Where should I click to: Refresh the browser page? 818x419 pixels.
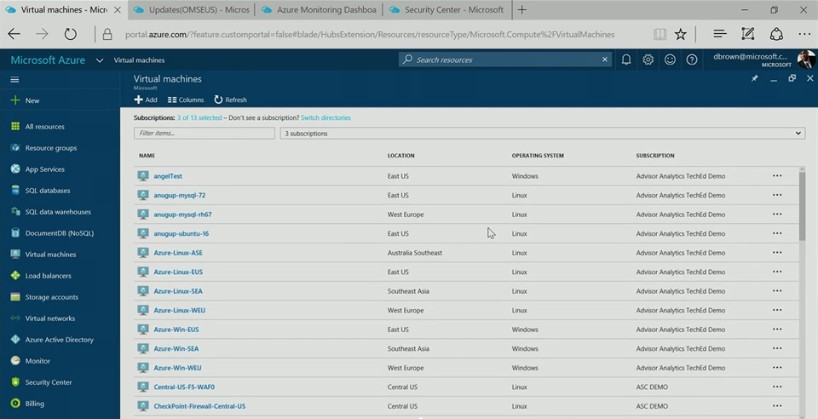point(70,34)
